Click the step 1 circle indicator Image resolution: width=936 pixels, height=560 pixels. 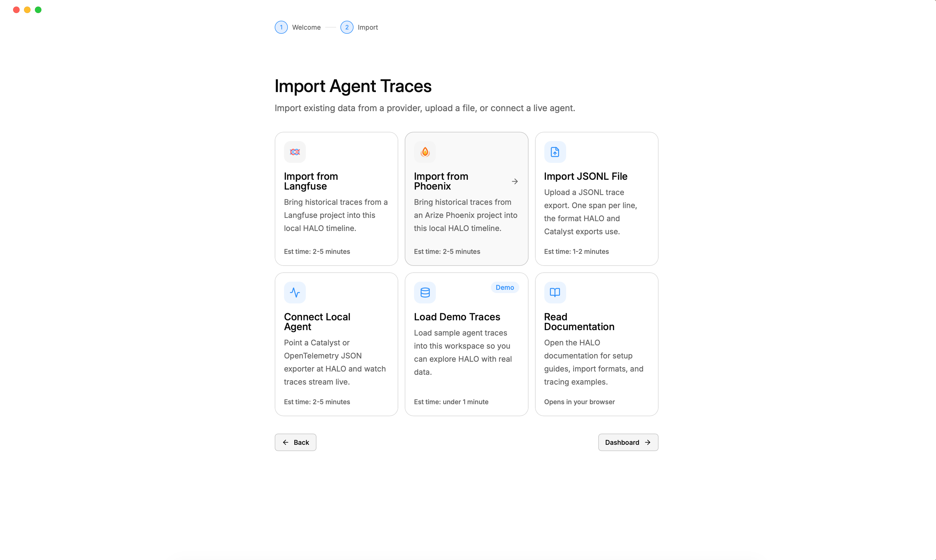click(x=281, y=27)
